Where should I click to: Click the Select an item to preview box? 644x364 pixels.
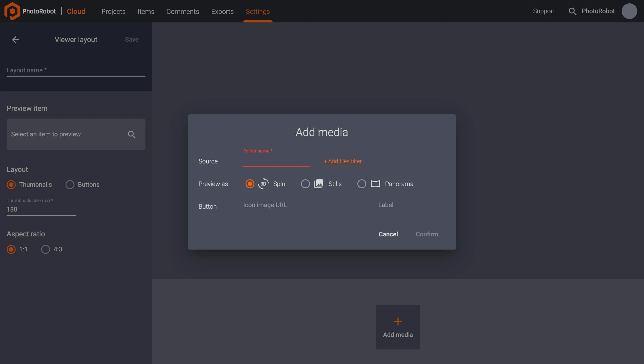[76, 135]
